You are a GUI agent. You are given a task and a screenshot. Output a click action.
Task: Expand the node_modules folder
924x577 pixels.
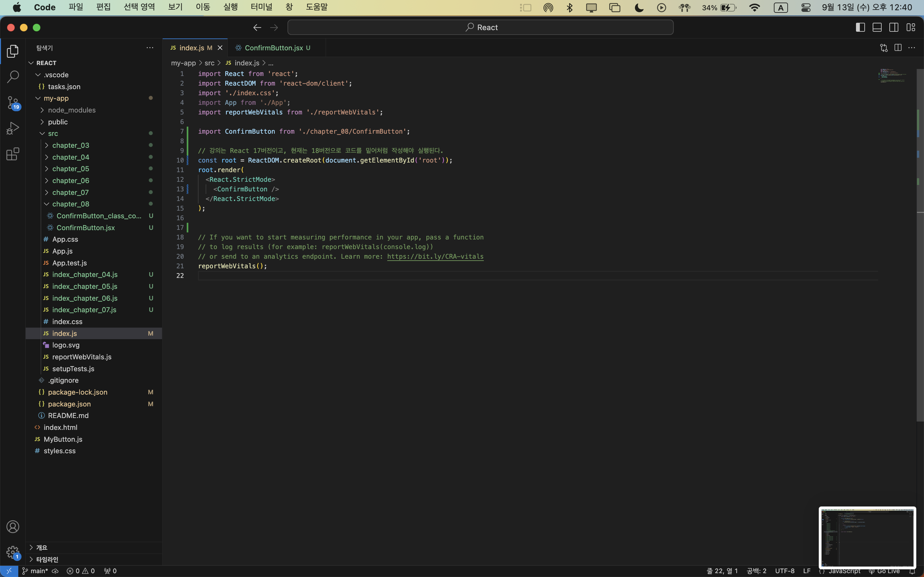(x=72, y=110)
